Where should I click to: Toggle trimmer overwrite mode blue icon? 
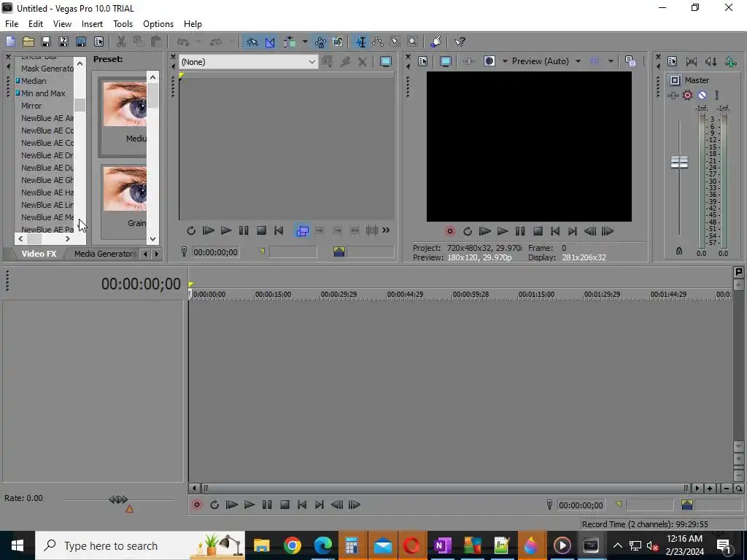pyautogui.click(x=302, y=231)
